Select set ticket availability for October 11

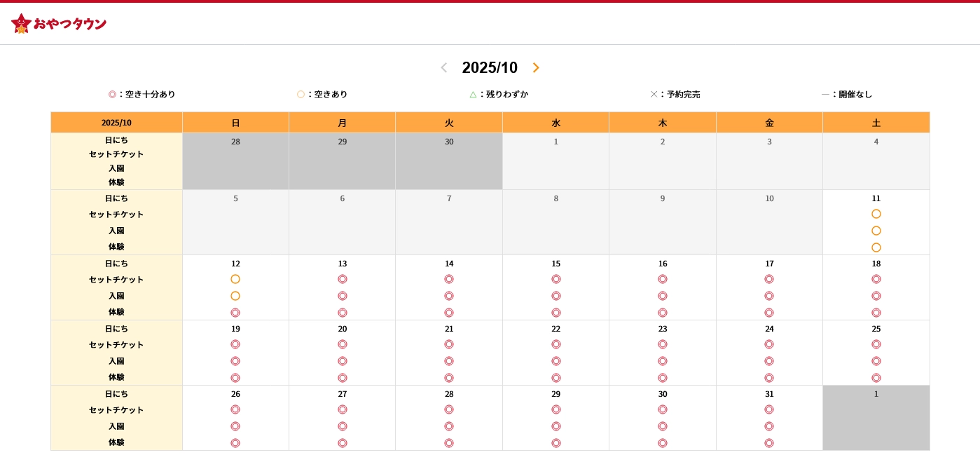[876, 214]
